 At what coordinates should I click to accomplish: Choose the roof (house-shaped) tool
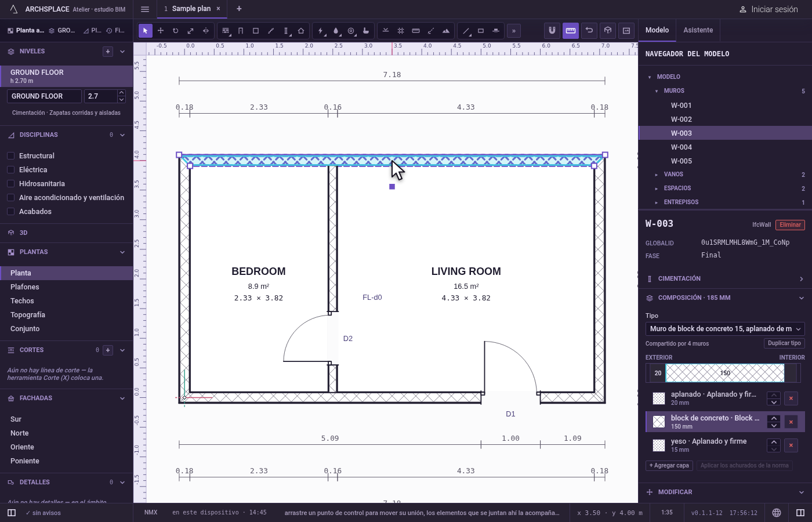(x=301, y=31)
